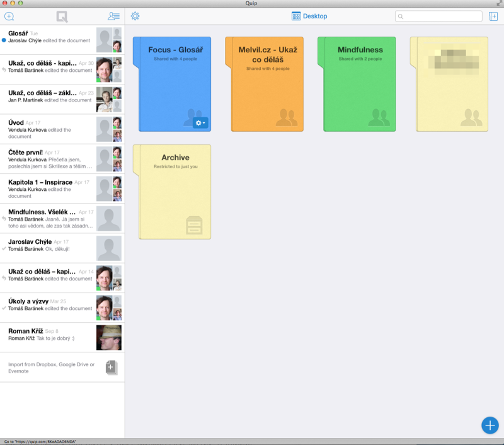The image size is (504, 445).
Task: Open Settings with the gear icon
Action: (x=135, y=16)
